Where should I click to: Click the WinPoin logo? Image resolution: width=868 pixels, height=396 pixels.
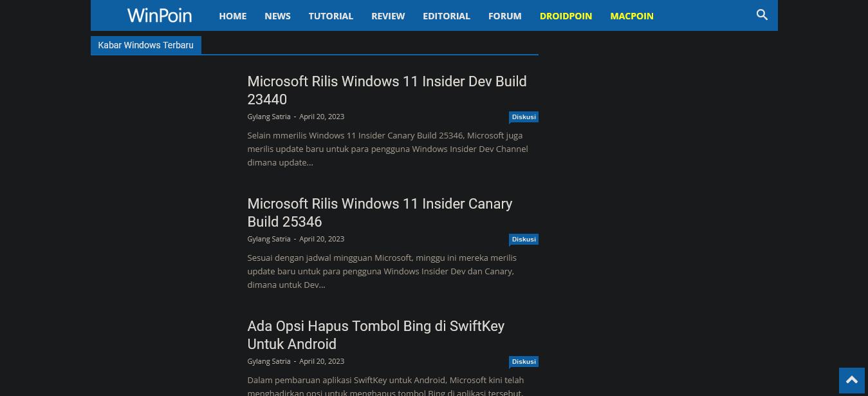(x=159, y=15)
